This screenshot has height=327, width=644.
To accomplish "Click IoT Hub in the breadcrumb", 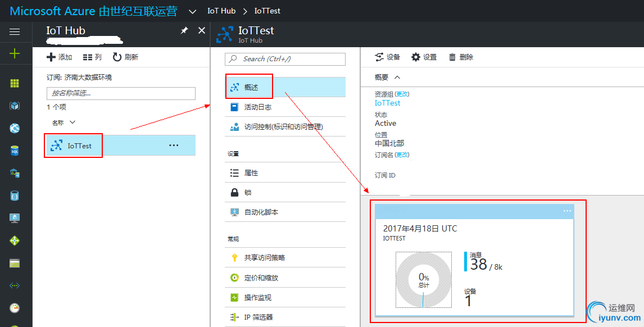I will pos(221,11).
